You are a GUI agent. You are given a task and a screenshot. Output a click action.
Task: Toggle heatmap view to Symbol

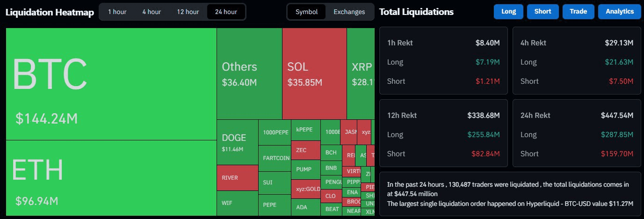tap(306, 12)
